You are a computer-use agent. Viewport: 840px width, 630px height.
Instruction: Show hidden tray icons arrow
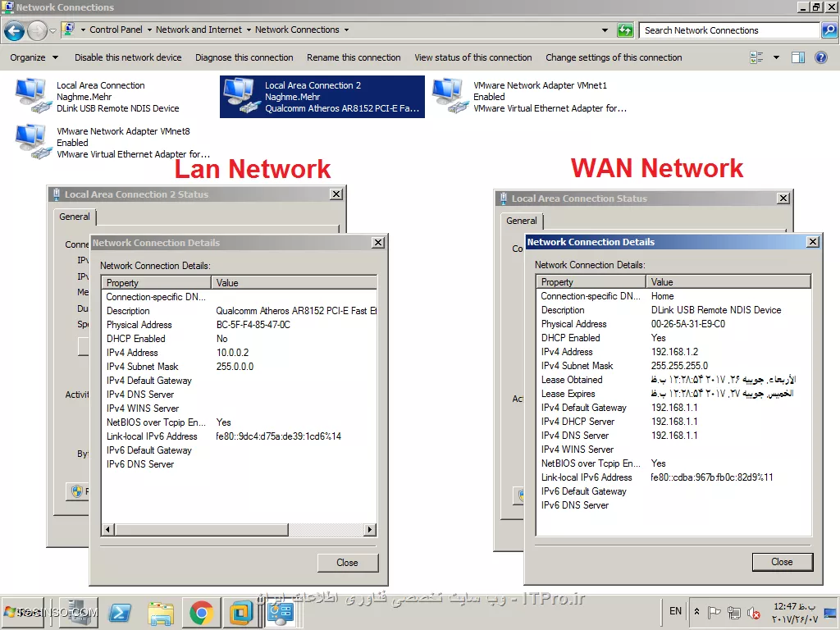(x=696, y=611)
